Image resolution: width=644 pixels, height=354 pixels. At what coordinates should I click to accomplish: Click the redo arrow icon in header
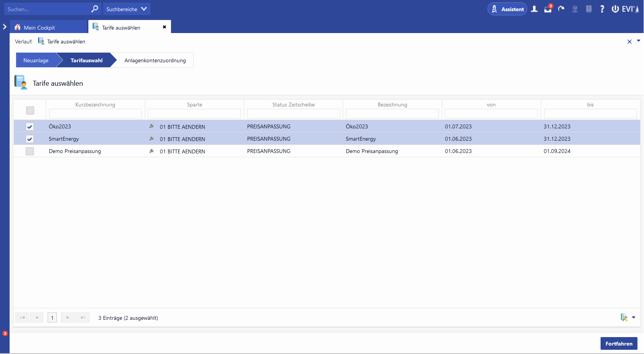(x=561, y=9)
